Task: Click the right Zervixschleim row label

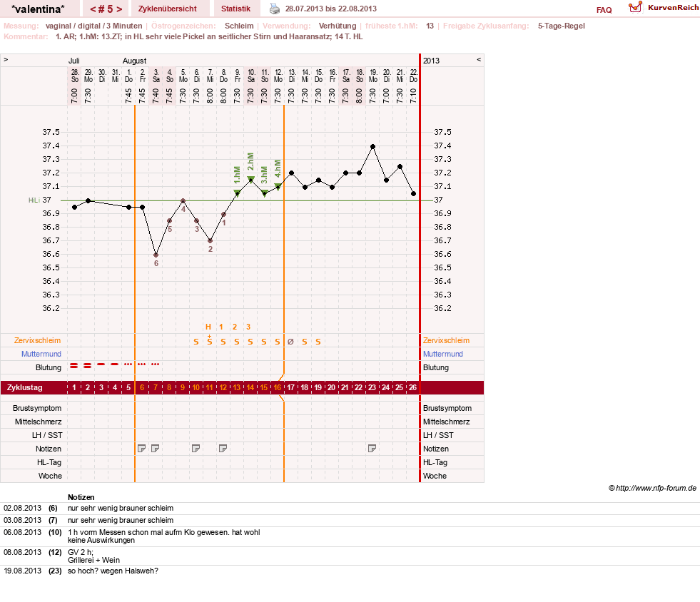Action: 447,340
